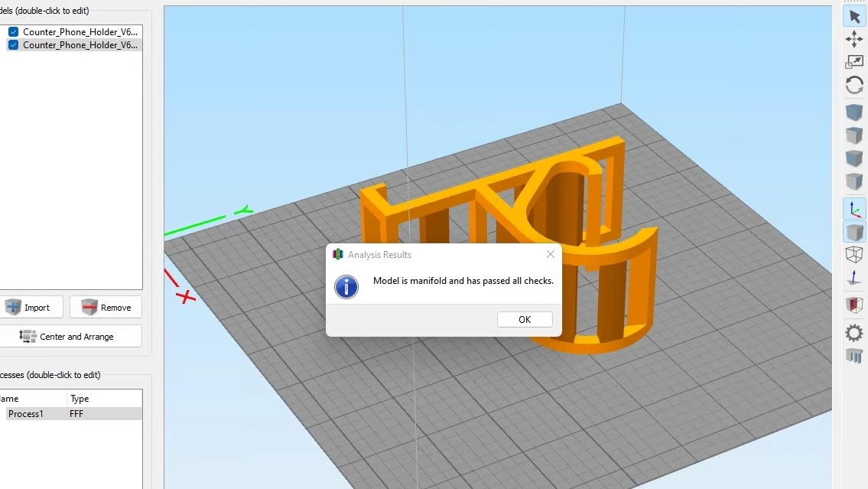Click Center and Arrange button
The height and width of the screenshot is (489, 868).
click(x=70, y=336)
